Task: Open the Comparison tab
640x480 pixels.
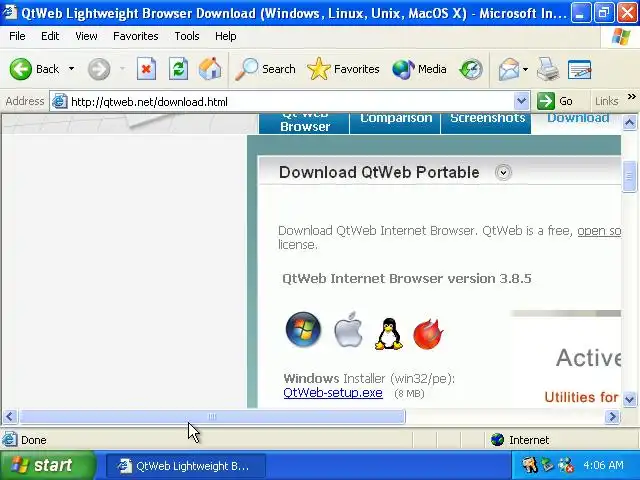Action: point(396,124)
